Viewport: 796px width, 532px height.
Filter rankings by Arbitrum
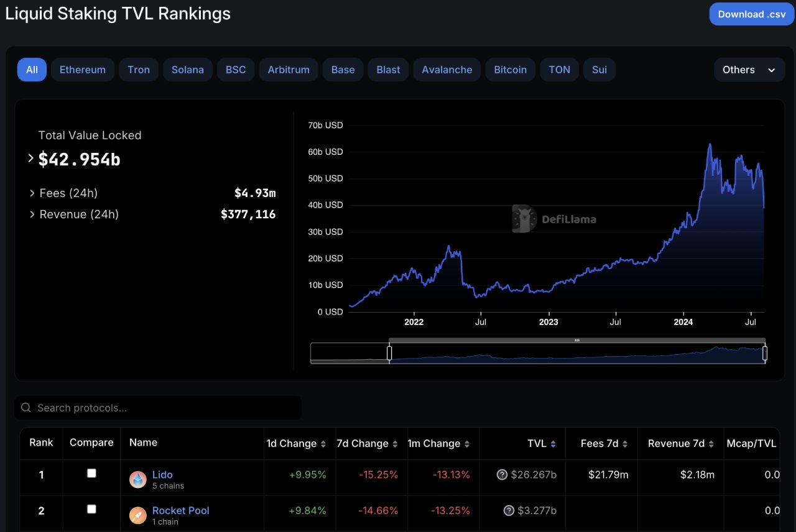click(289, 70)
